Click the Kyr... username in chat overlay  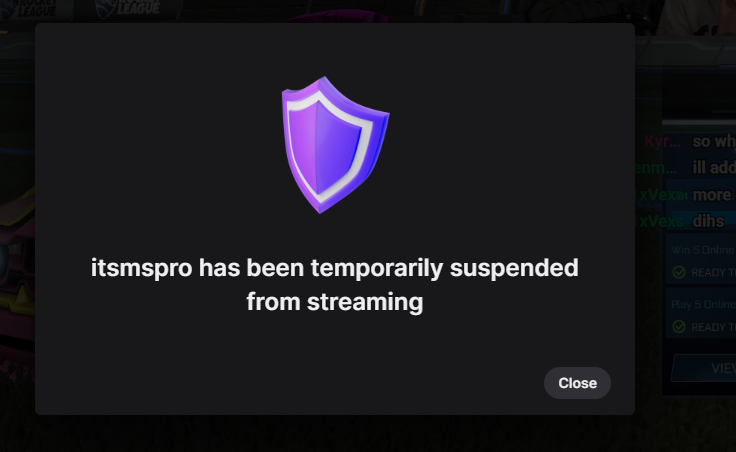coord(662,141)
